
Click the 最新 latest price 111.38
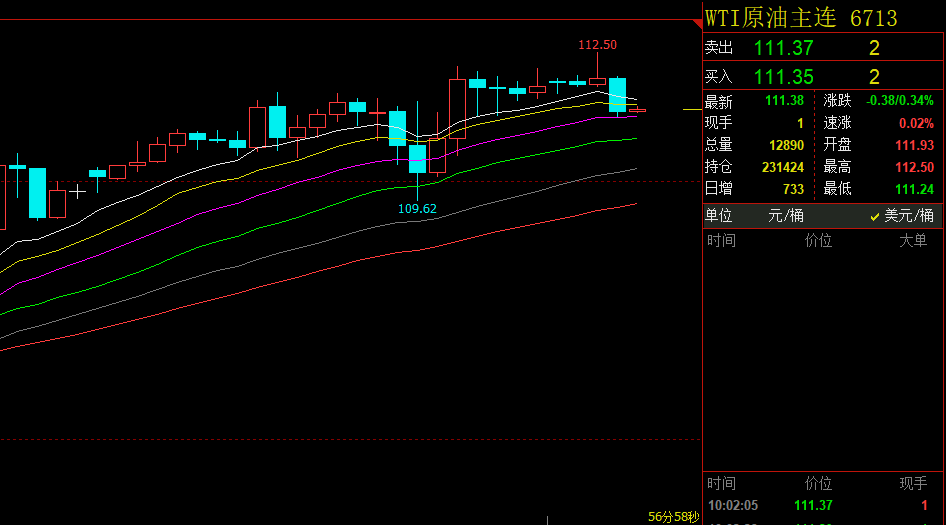[x=784, y=101]
